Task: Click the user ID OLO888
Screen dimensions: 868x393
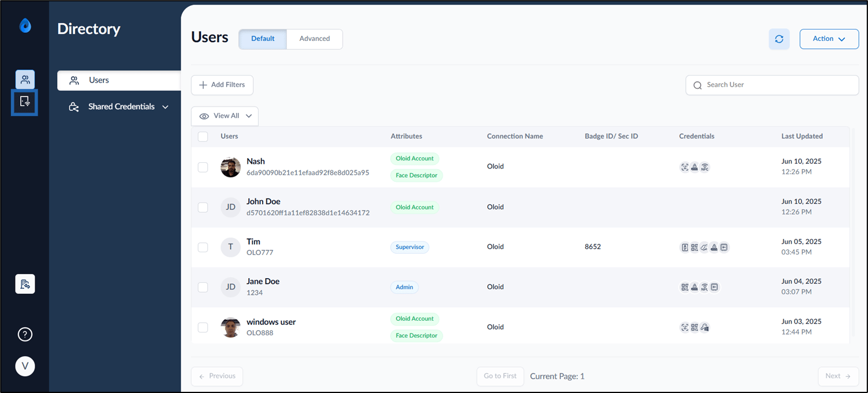Action: pos(260,333)
